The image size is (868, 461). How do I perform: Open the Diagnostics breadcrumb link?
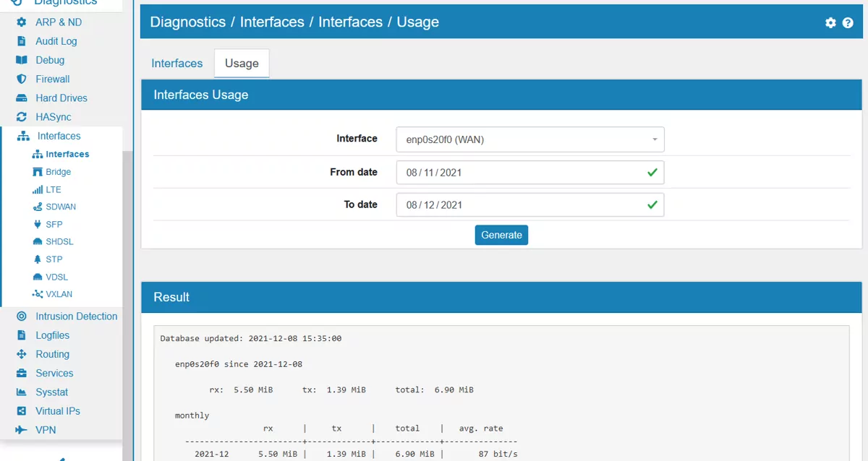[x=187, y=22]
